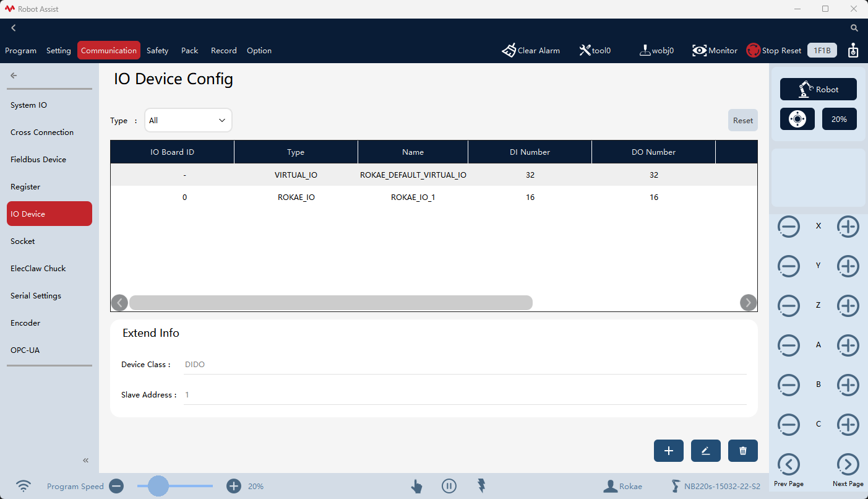The width and height of the screenshot is (868, 499).
Task: Click the pause icon in bottom bar
Action: coord(449,486)
